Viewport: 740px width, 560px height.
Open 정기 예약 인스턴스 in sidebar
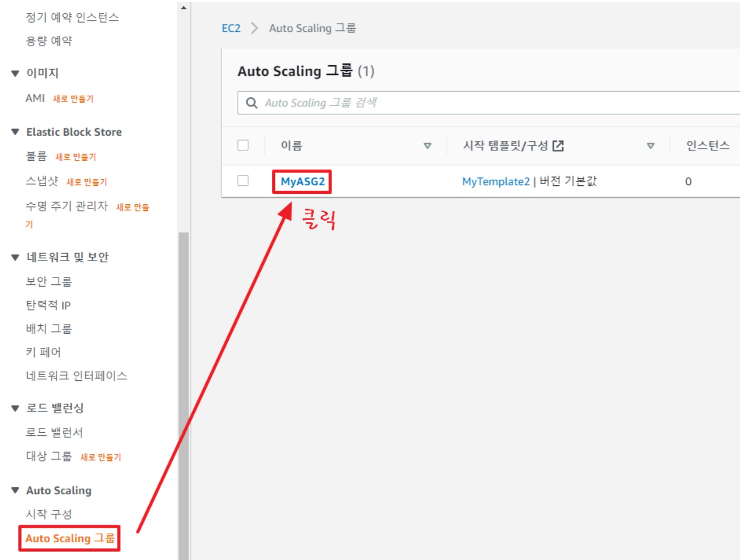coord(72,17)
